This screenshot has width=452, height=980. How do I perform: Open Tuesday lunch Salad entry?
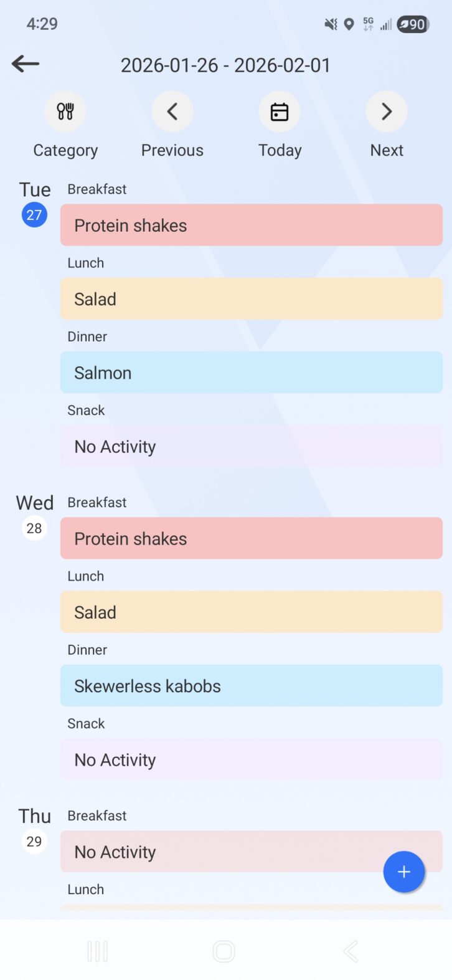pyautogui.click(x=251, y=299)
